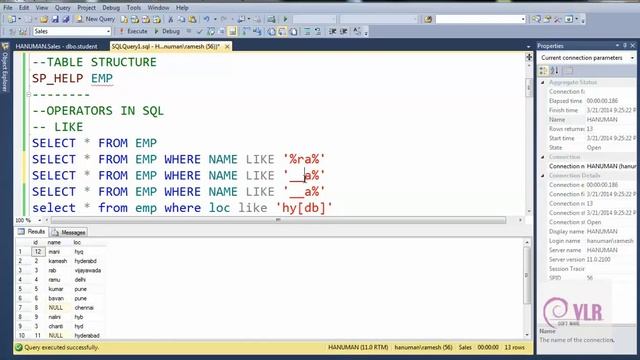Select the Results tab
640x360 pixels.
(31, 231)
